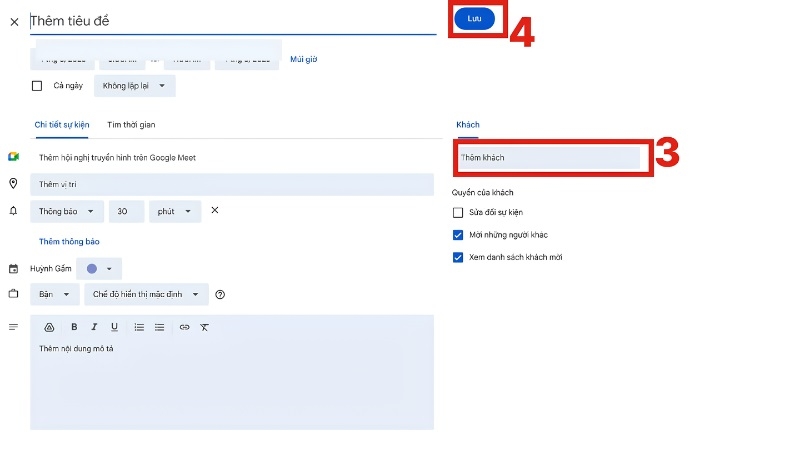Click the description lines icon
This screenshot has width=800, height=450.
13,327
